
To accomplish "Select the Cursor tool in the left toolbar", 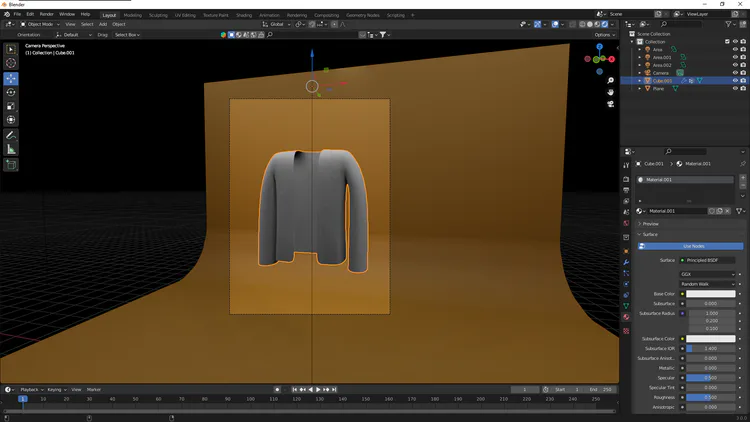I will tap(11, 63).
